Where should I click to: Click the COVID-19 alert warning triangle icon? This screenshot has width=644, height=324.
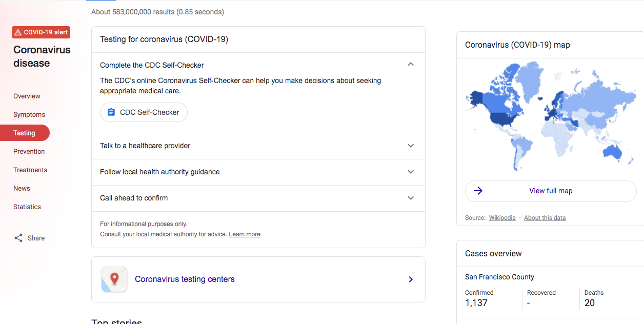[x=18, y=32]
